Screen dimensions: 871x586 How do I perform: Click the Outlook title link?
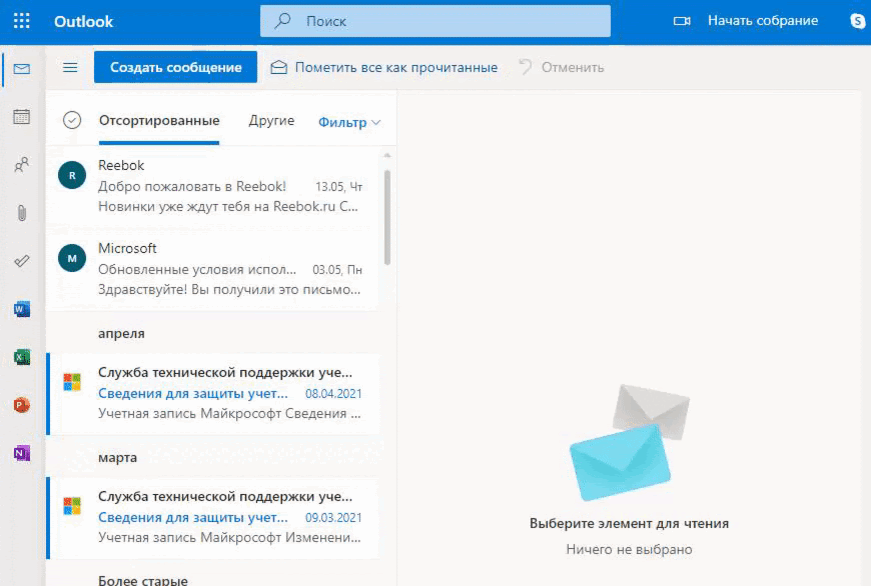coord(83,22)
